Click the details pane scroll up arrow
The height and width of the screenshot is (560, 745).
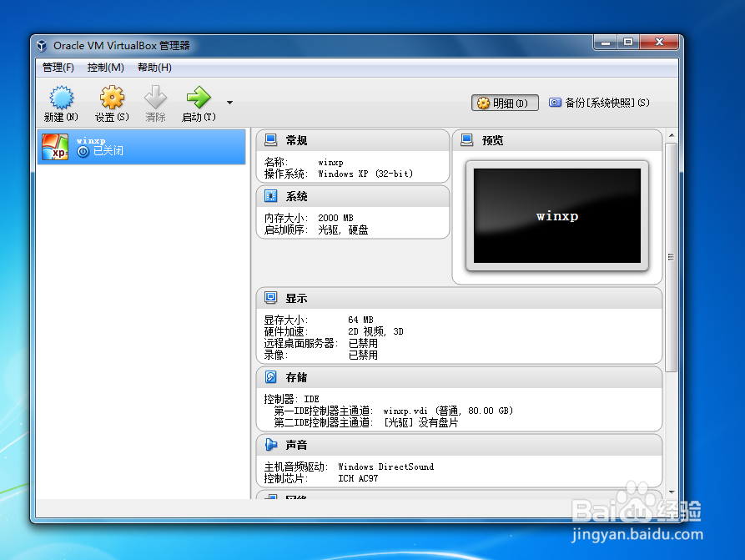[672, 135]
